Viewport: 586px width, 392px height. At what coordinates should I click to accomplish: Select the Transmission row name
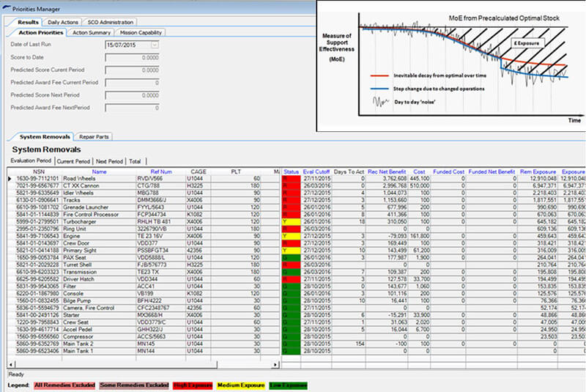click(80, 272)
